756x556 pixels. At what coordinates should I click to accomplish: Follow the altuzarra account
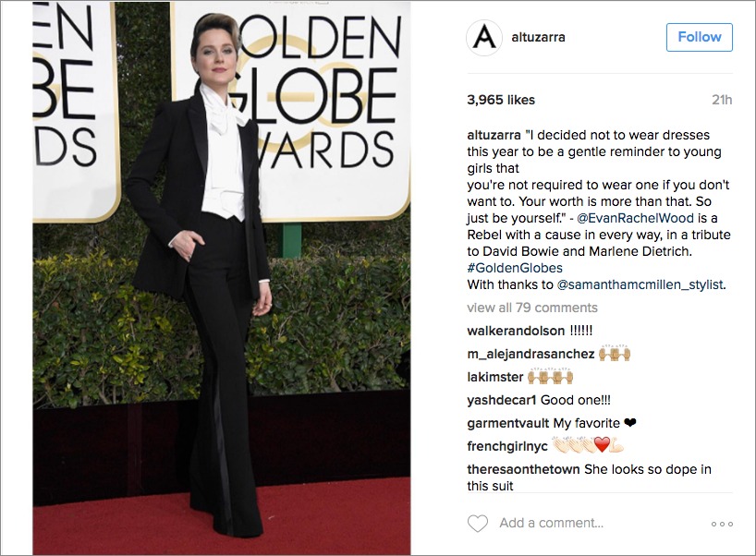pyautogui.click(x=699, y=37)
